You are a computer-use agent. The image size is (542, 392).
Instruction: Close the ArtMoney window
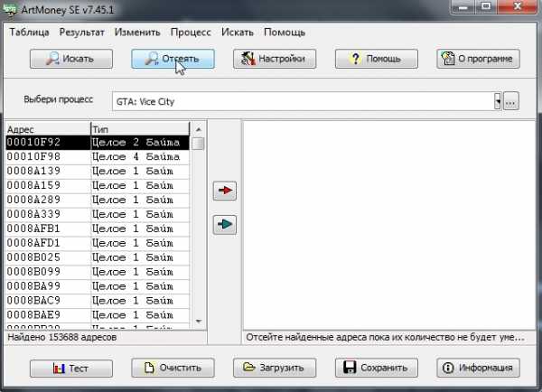517,6
